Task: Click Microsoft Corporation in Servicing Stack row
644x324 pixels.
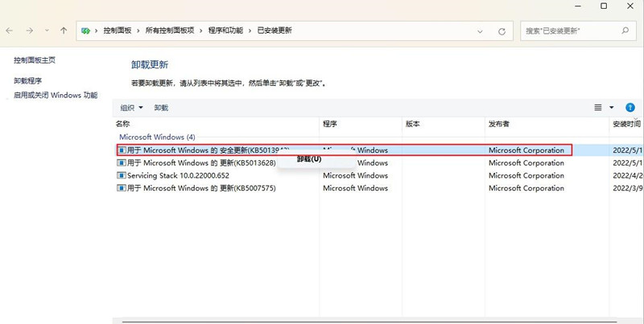Action: point(526,175)
